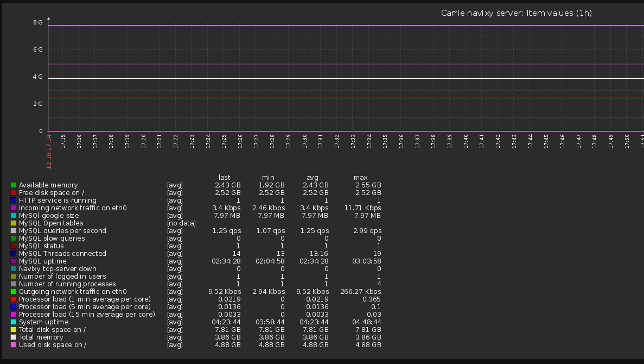644x364 pixels.
Task: Click the red 12-10 17:14 start time label
Action: coord(49,152)
